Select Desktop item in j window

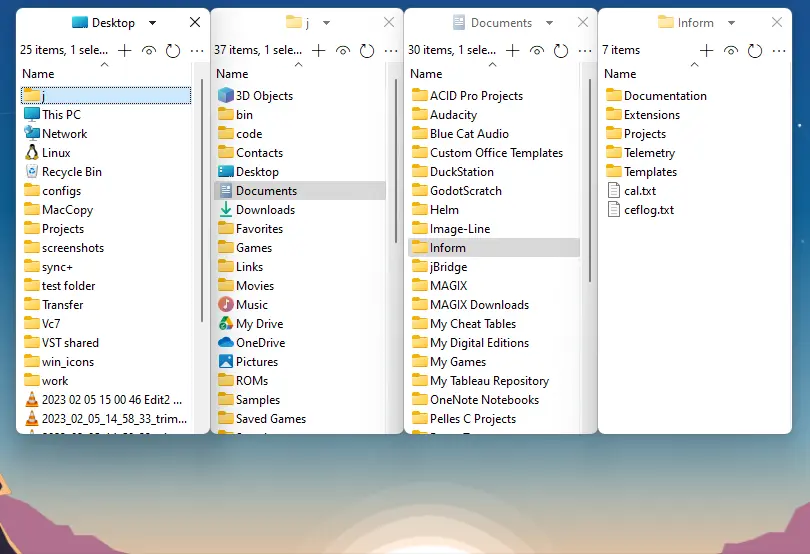(x=248, y=172)
